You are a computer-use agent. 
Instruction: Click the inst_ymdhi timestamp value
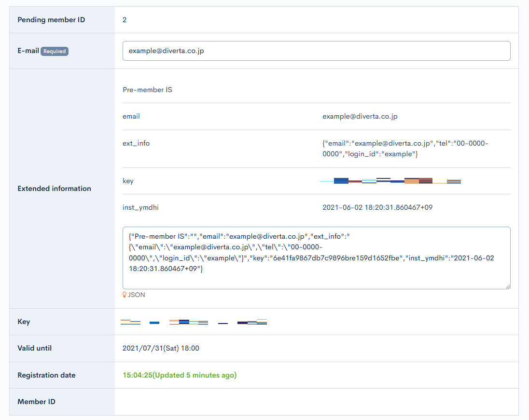pyautogui.click(x=377, y=208)
